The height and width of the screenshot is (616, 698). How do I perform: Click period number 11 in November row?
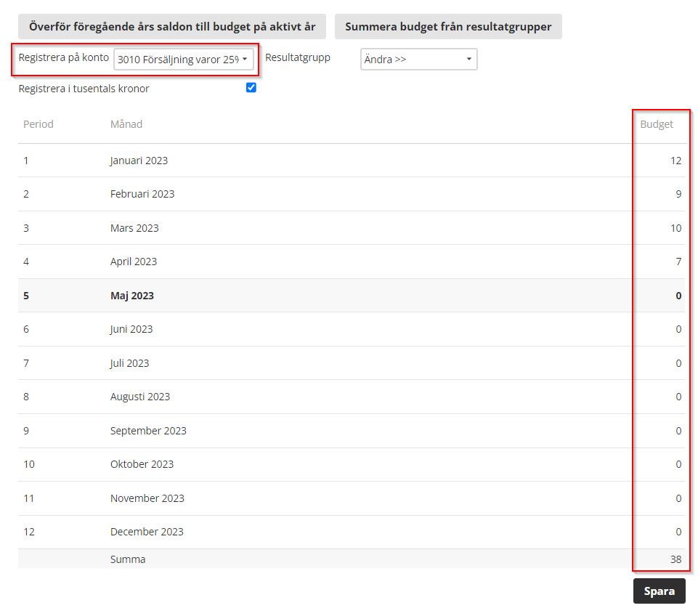29,498
